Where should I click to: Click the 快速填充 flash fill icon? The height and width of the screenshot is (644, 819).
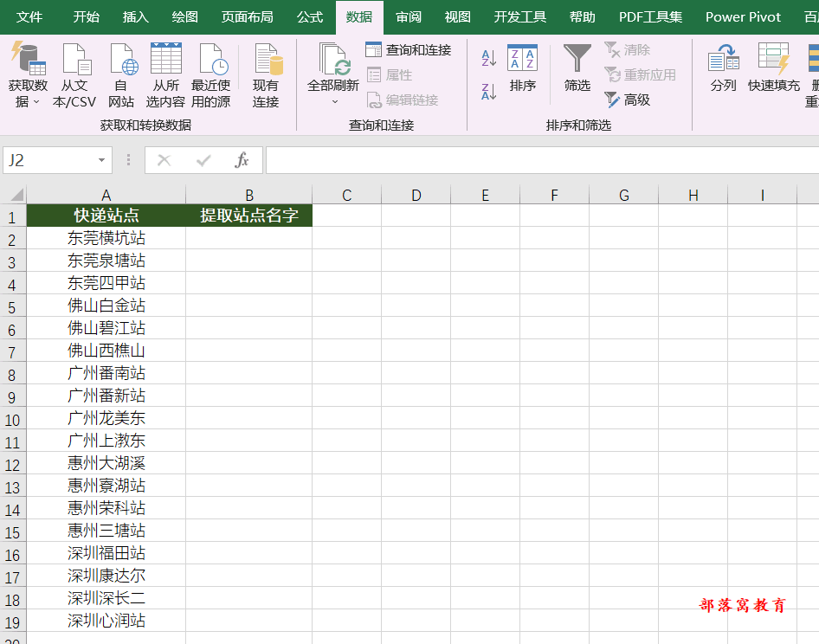click(774, 59)
